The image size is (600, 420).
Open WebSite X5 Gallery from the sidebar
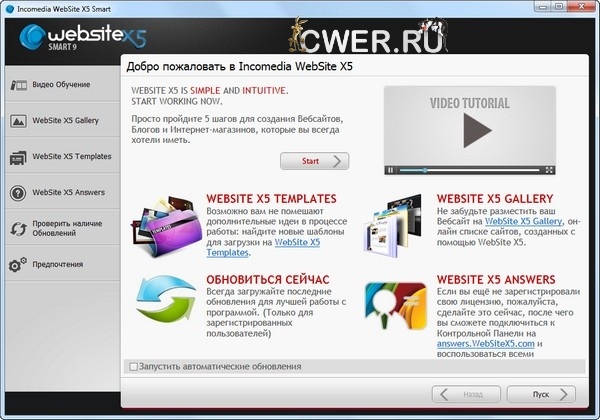click(63, 121)
